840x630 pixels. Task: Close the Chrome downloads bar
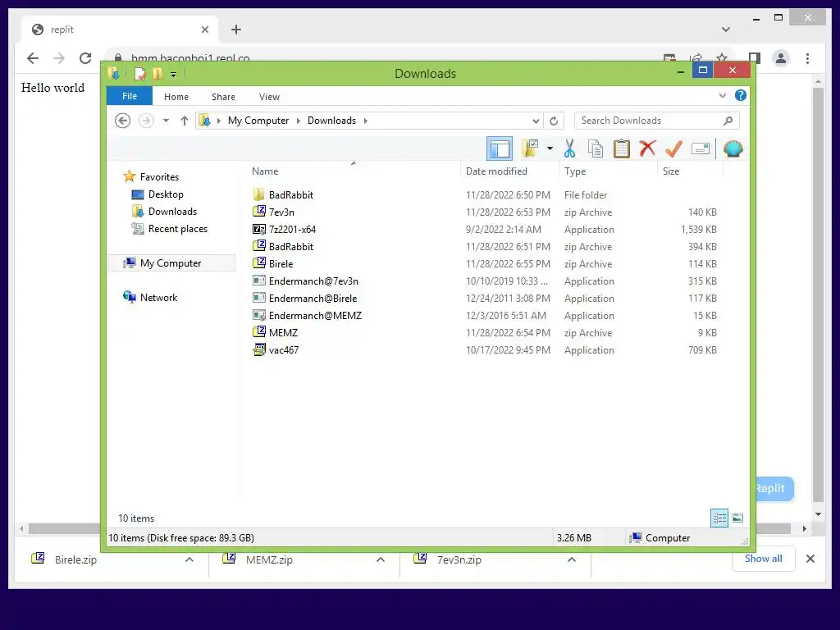point(810,559)
